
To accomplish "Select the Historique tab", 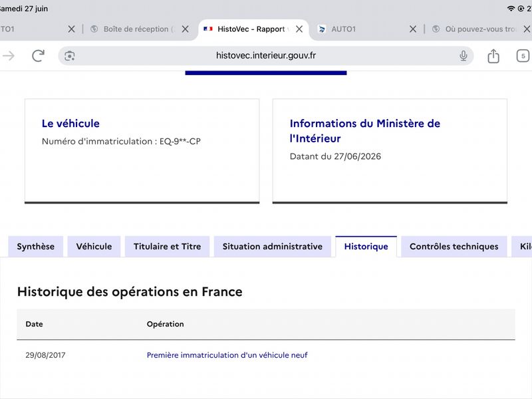I will 366,246.
